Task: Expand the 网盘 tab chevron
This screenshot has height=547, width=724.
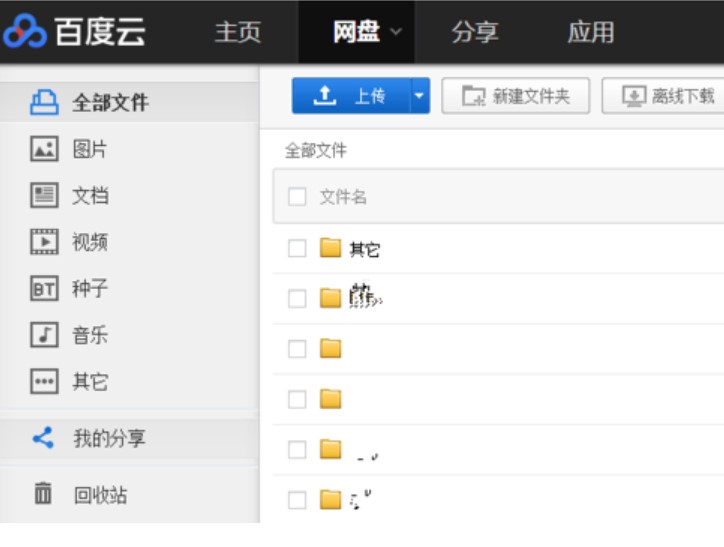Action: coord(396,32)
